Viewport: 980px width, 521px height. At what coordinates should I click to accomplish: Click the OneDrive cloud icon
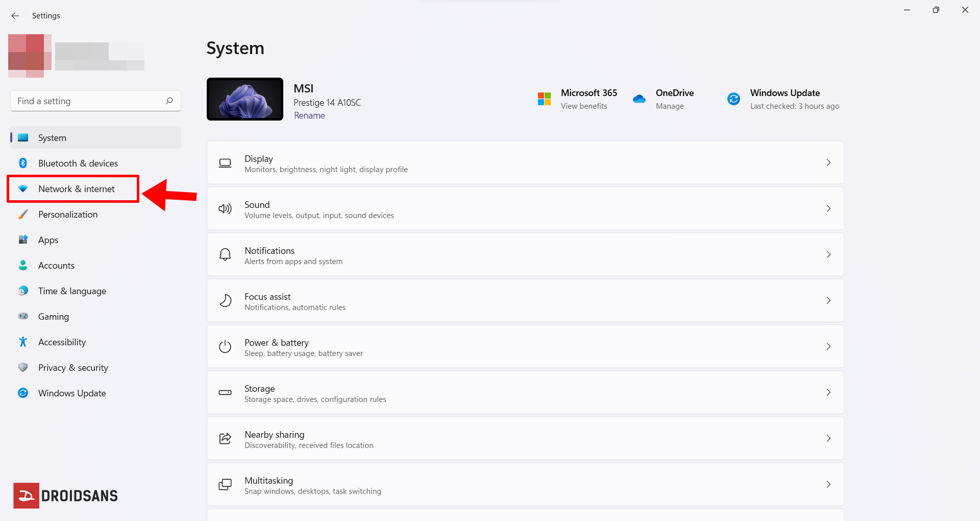point(639,99)
